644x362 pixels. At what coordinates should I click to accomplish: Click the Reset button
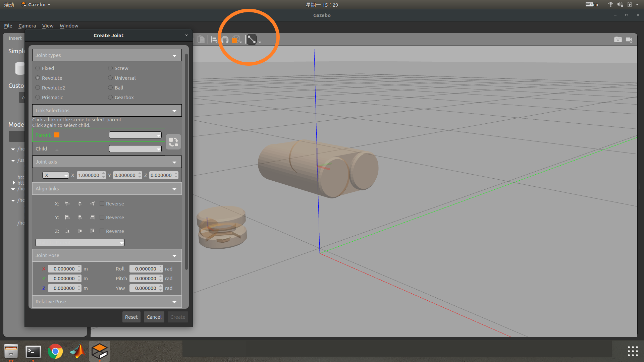[131, 317]
